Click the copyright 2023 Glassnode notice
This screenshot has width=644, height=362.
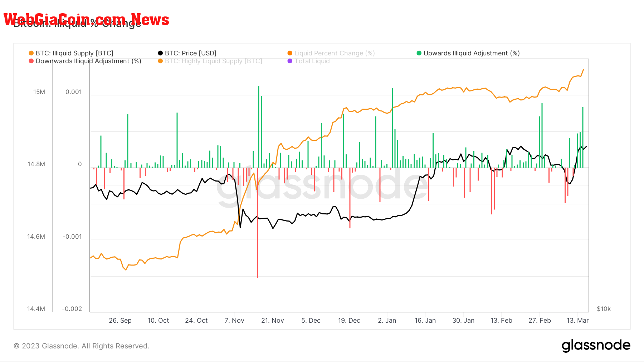81,346
